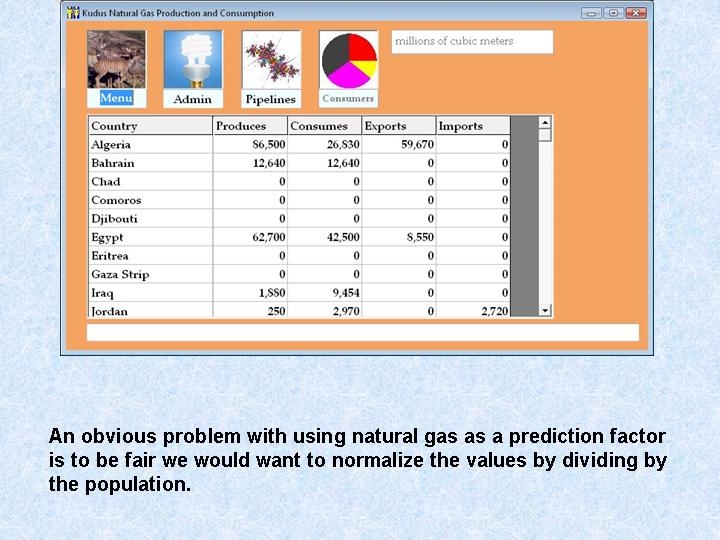The image size is (720, 540).
Task: Click the empty text bar below the table
Action: [362, 333]
